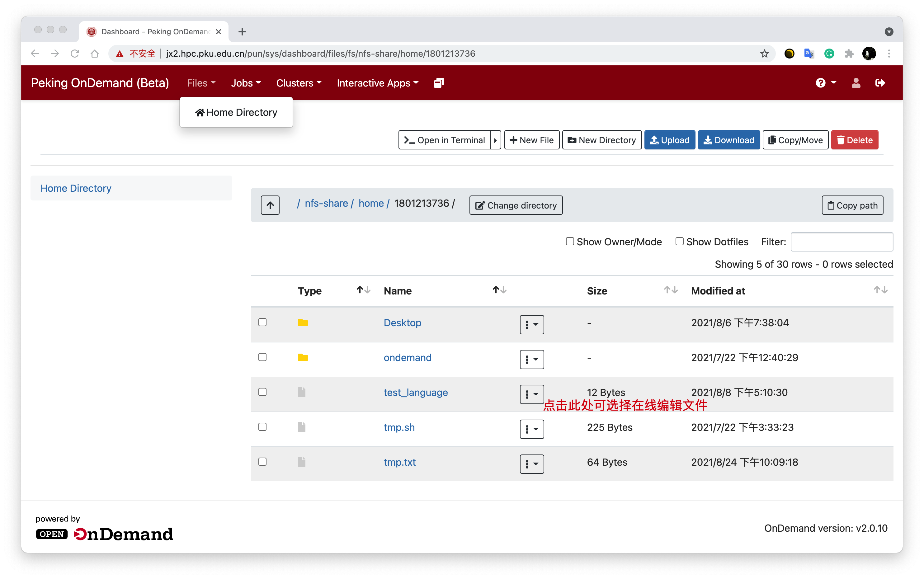
Task: Click the test_language file icon
Action: pyautogui.click(x=302, y=392)
